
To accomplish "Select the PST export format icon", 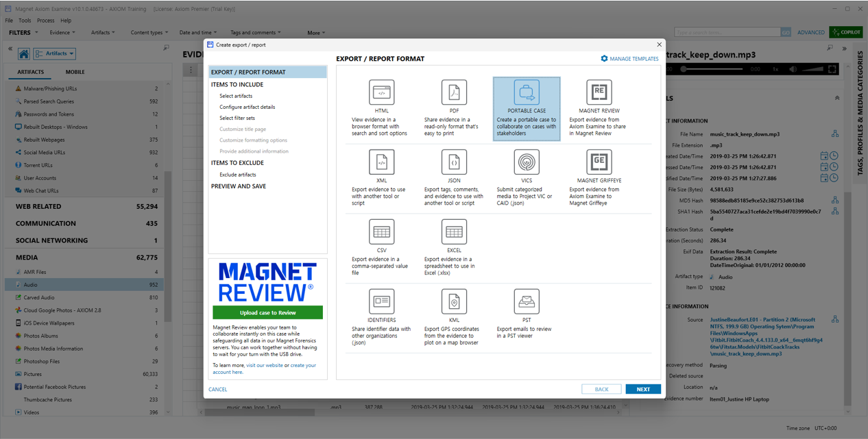I will [x=527, y=301].
